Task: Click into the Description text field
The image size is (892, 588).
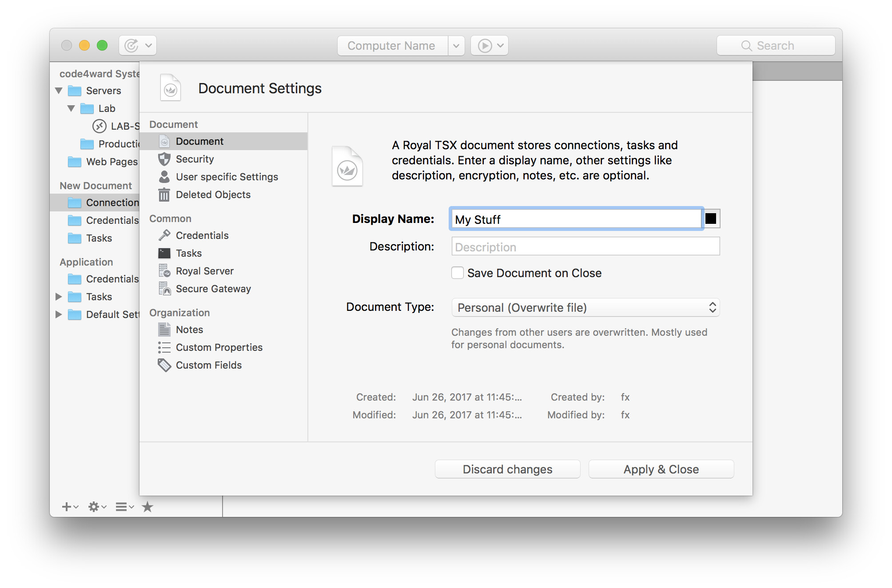Action: [585, 247]
